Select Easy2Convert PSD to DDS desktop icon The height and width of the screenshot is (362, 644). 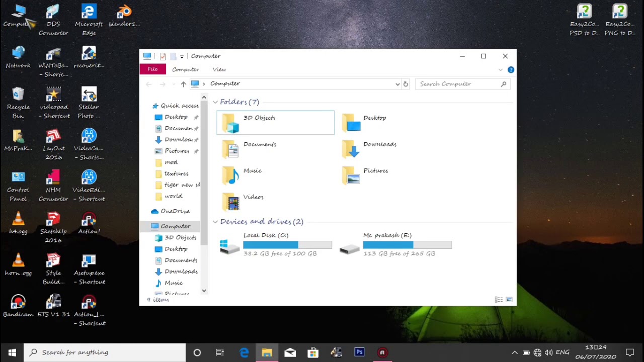click(x=585, y=20)
